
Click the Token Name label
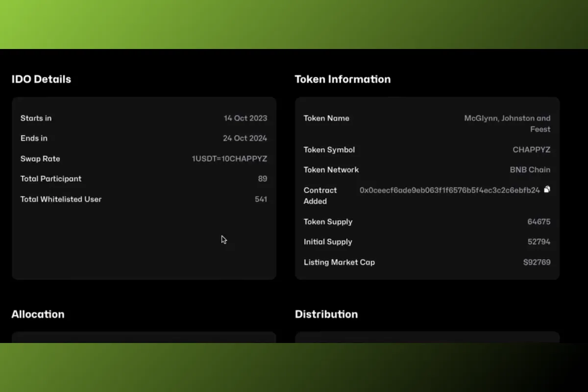326,118
